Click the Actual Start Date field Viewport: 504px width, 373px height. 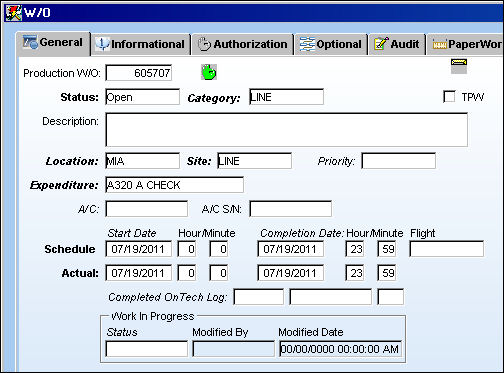[139, 273]
